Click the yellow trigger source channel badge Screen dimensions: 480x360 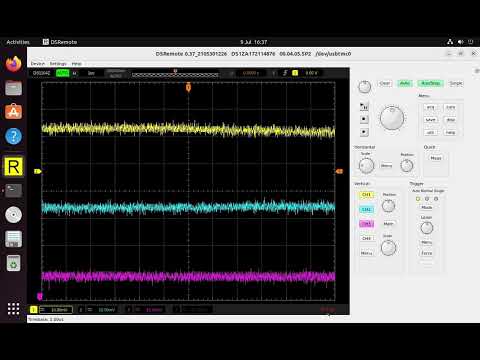(x=295, y=73)
